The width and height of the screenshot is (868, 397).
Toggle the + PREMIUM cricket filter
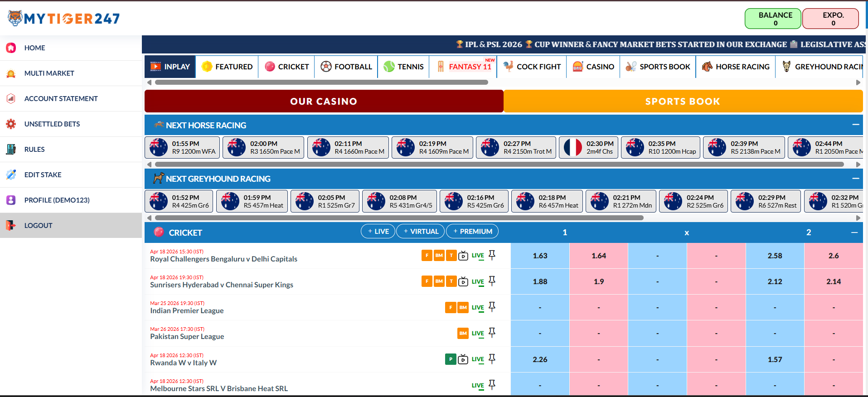coord(472,231)
